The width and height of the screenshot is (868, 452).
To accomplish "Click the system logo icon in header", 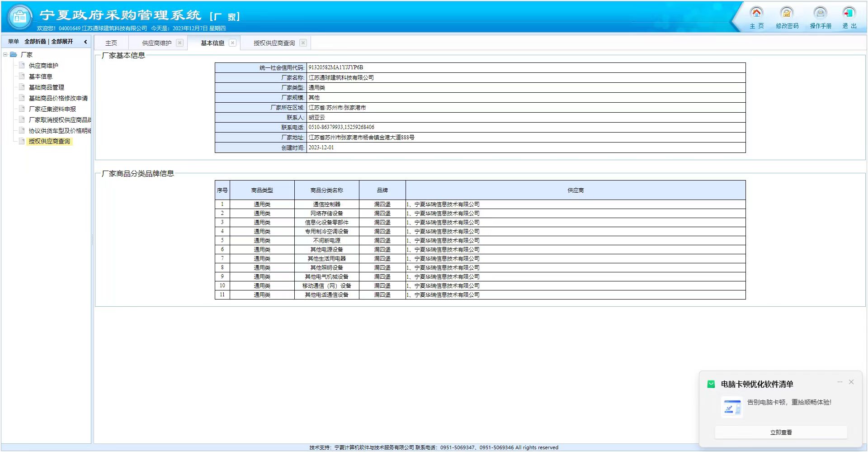I will point(20,17).
